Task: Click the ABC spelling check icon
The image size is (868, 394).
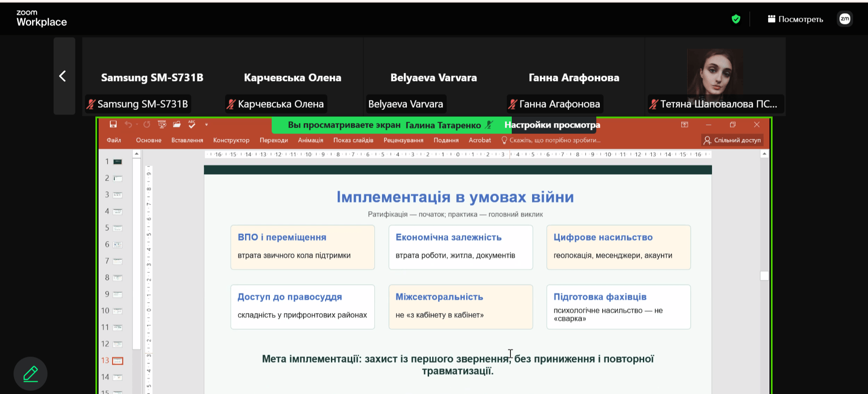Action: pos(192,124)
